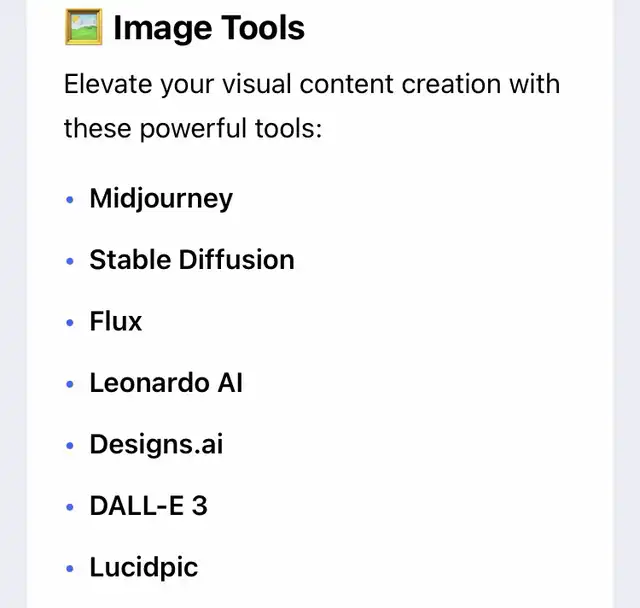Screen dimensions: 640x608
Task: Select the Stable Diffusion entry
Action: coord(192,260)
